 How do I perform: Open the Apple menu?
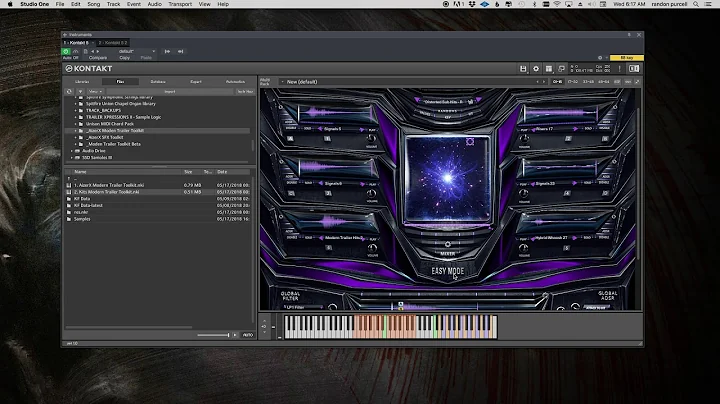tap(10, 4)
